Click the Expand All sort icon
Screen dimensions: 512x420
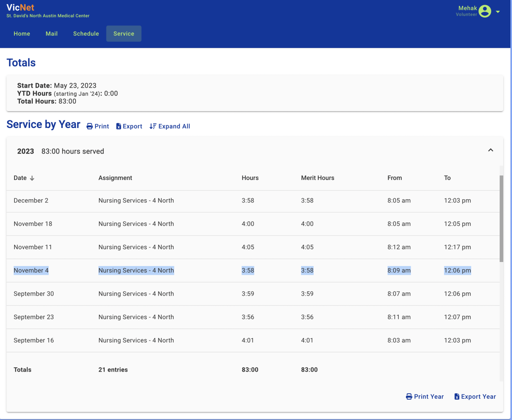153,126
